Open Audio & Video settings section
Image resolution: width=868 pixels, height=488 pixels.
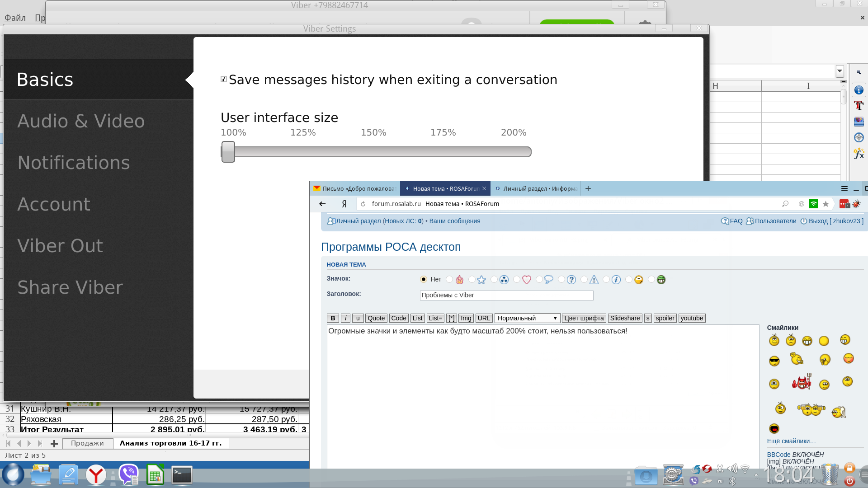[81, 121]
